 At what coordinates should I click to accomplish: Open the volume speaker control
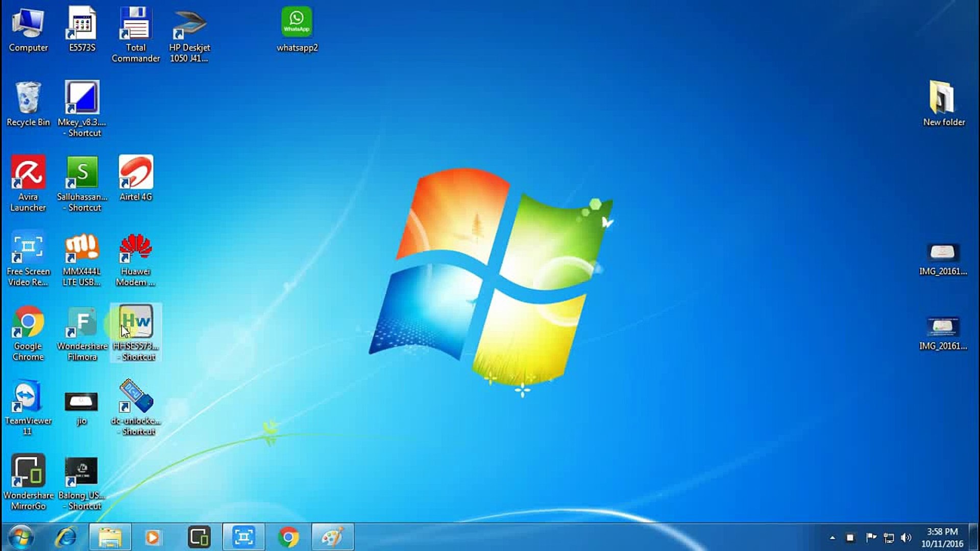tap(906, 538)
